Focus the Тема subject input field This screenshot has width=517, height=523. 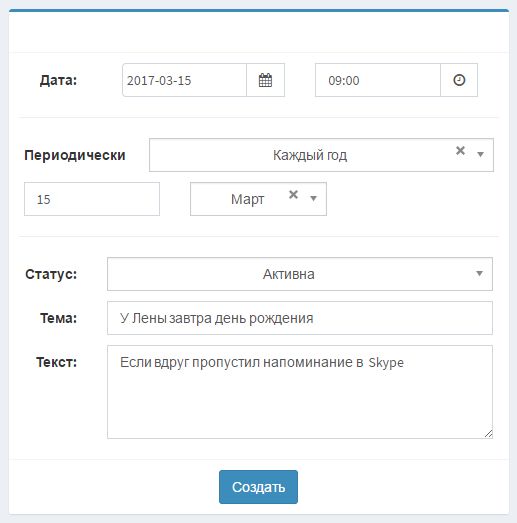click(300, 318)
